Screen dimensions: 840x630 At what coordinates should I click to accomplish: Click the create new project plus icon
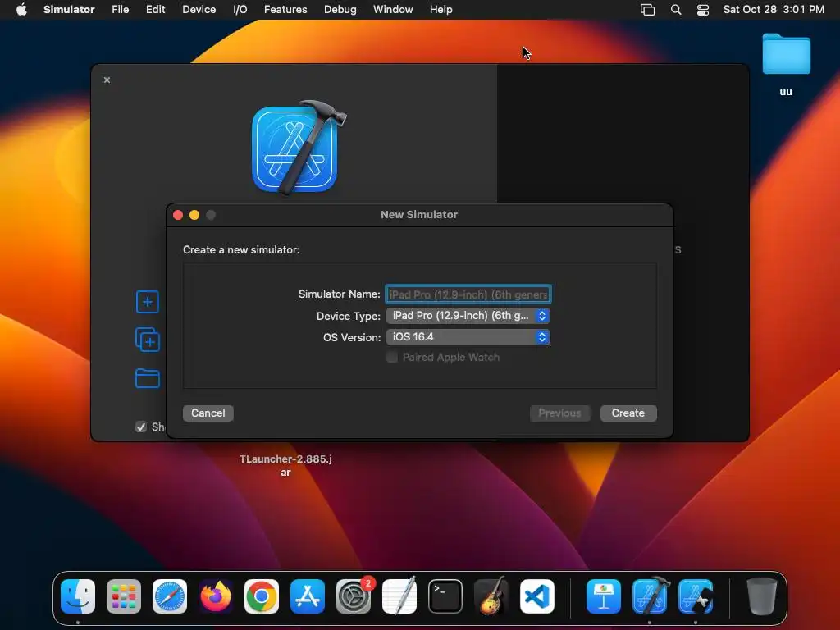click(x=148, y=302)
